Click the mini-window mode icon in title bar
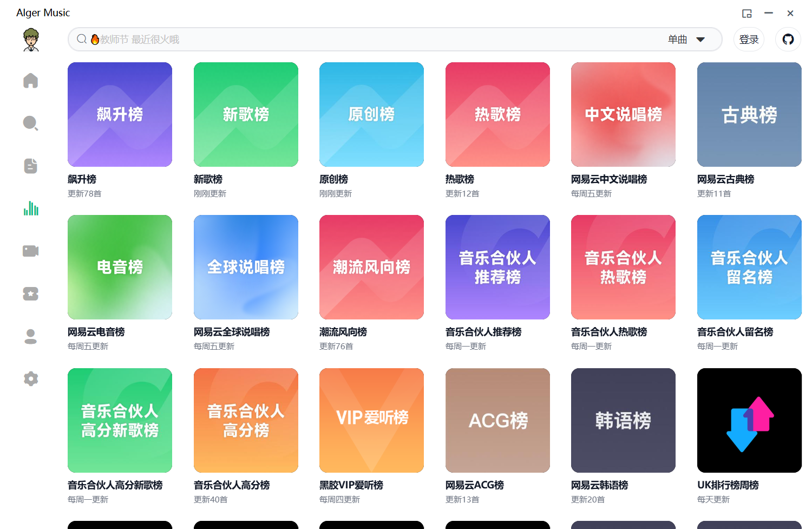The height and width of the screenshot is (529, 812). 747,14
